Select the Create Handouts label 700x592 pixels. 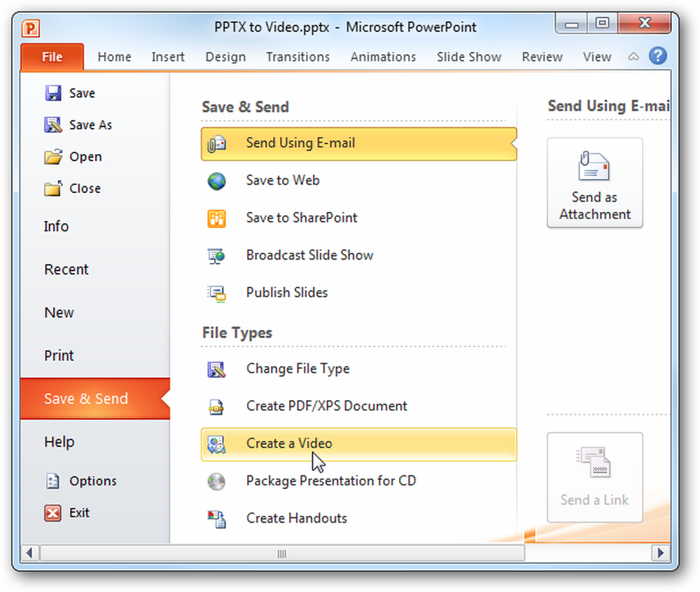[296, 519]
